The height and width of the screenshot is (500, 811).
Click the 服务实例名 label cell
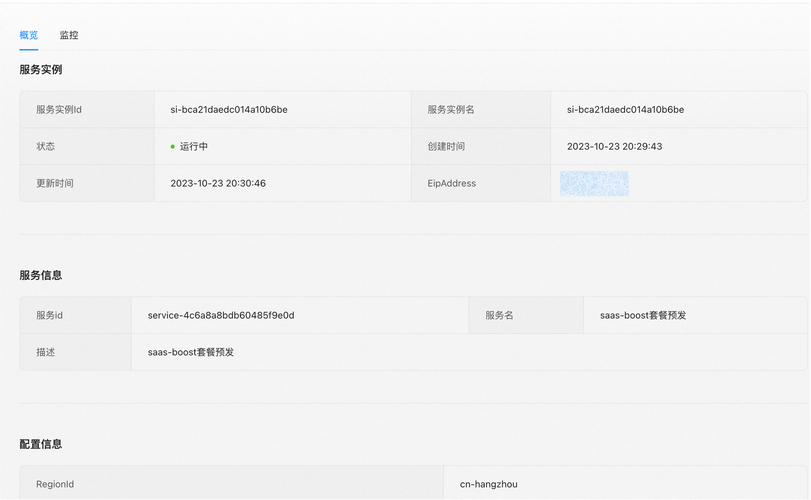(x=481, y=110)
